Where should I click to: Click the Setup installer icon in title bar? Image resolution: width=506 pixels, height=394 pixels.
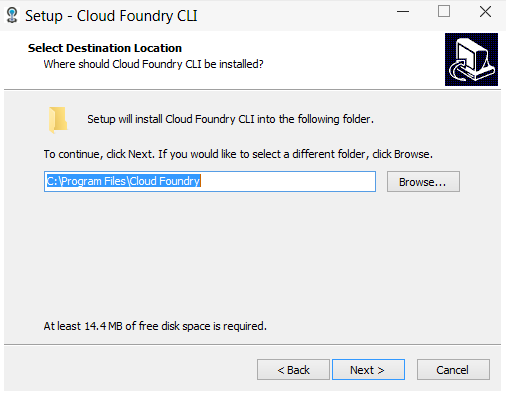click(x=12, y=15)
